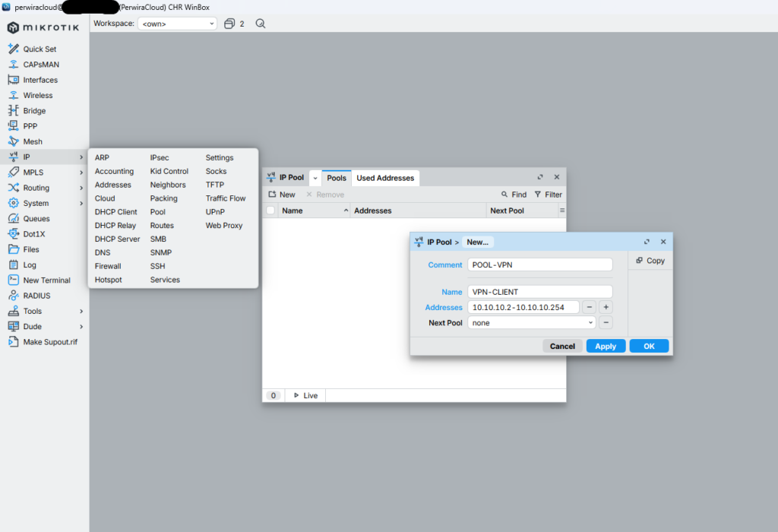This screenshot has height=532, width=778.
Task: Open Quick Set from the sidebar
Action: pos(40,49)
